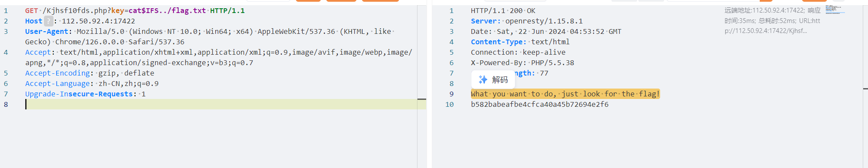Image resolution: width=868 pixels, height=168 pixels.
Task: Click the Date header in the response
Action: [546, 31]
